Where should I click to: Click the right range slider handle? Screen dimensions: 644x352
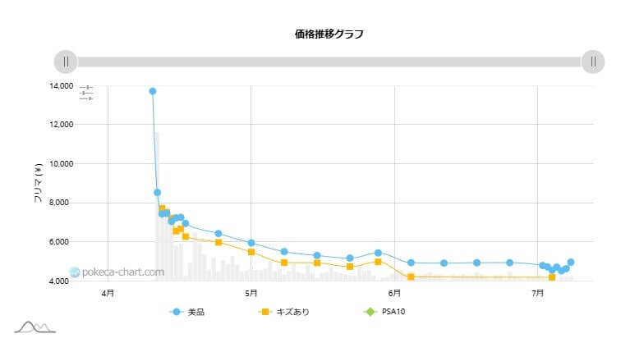593,62
